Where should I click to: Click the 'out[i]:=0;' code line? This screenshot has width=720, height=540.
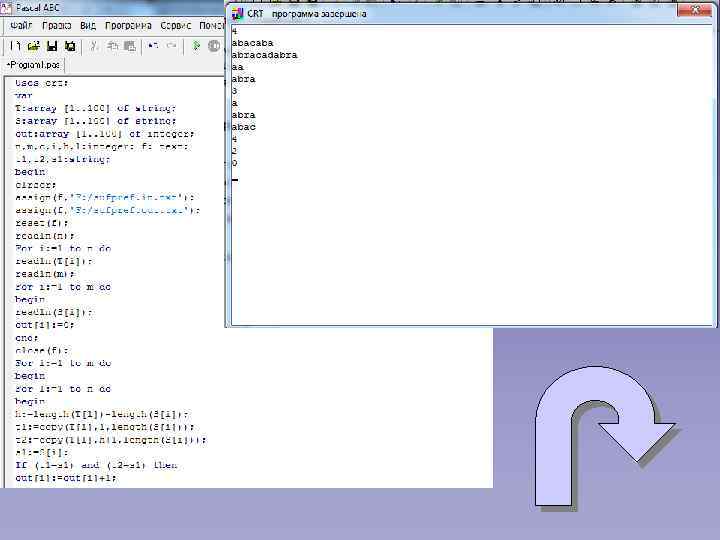[45, 325]
